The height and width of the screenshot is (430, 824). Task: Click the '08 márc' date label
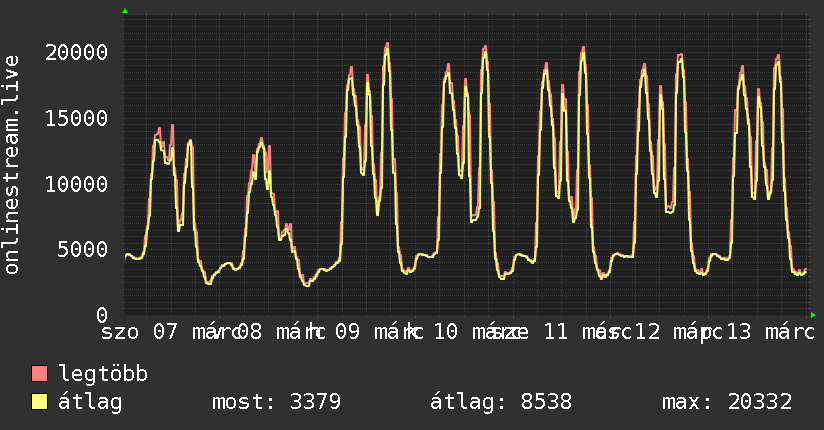click(x=281, y=332)
